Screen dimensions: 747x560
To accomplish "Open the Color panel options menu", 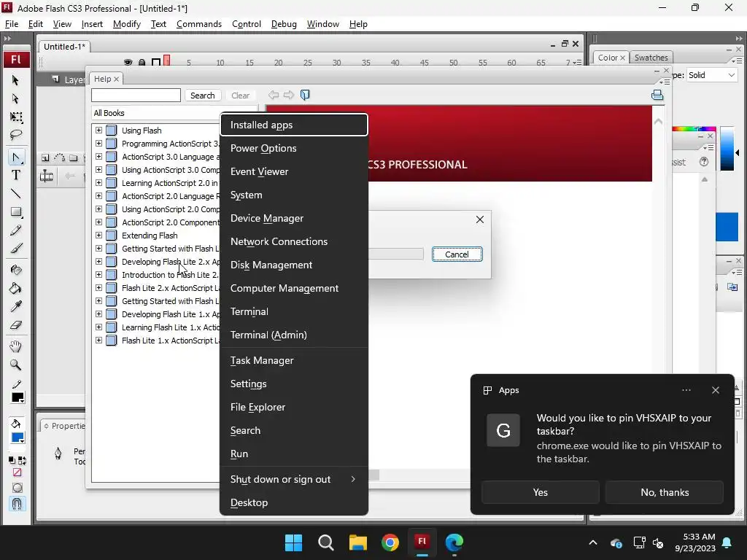I will point(738,61).
